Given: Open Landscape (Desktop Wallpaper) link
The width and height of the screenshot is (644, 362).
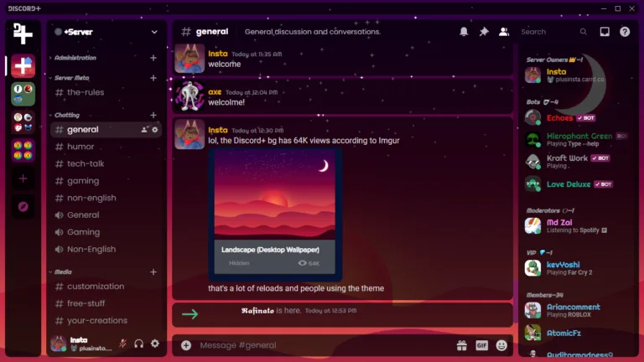Looking at the screenshot, I should pos(270,250).
